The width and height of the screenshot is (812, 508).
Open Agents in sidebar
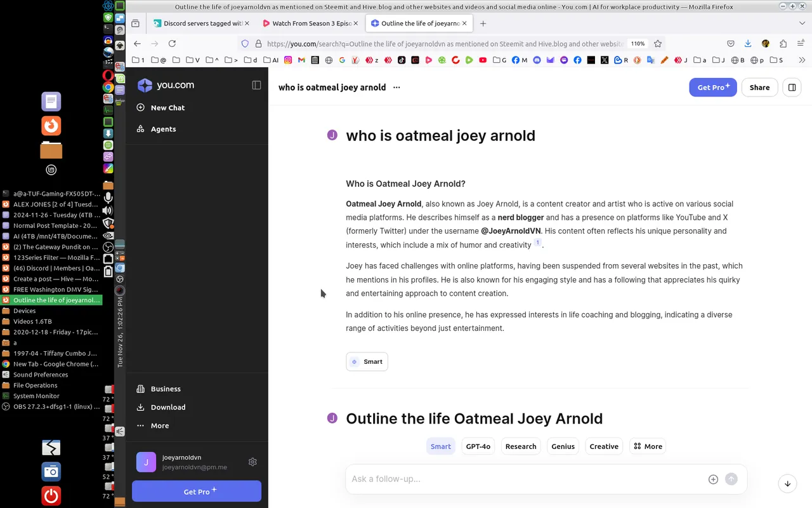tap(157, 129)
